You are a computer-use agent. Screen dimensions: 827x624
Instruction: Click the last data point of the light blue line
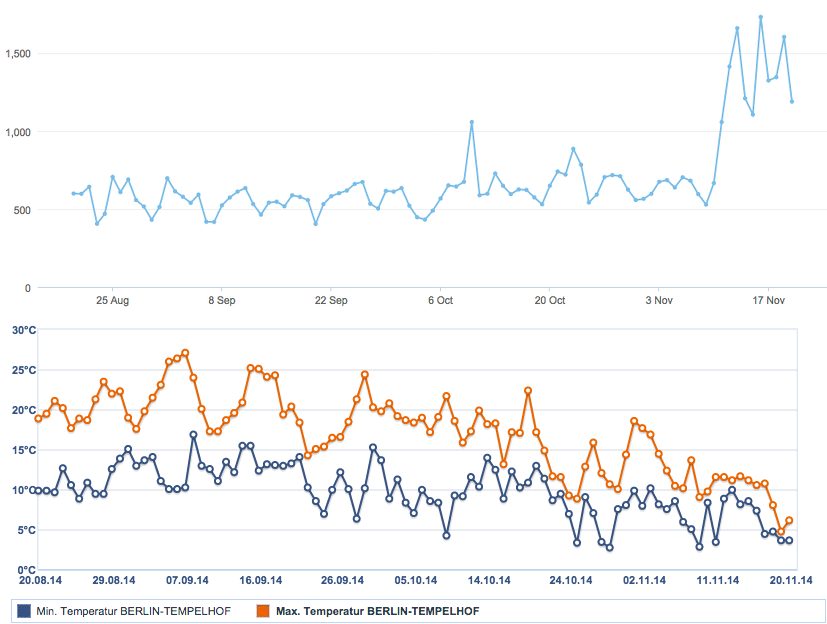coord(792,101)
